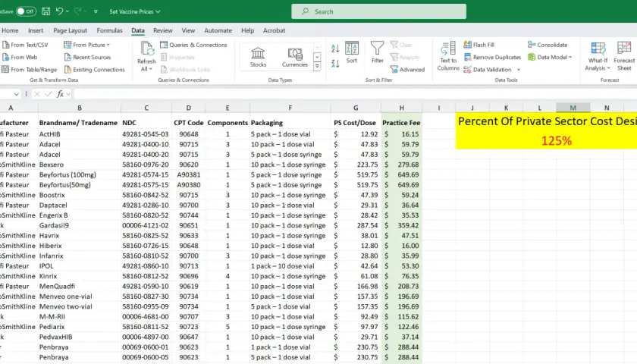Click the Search box in title bar
This screenshot has height=364, width=637.
[x=378, y=11]
